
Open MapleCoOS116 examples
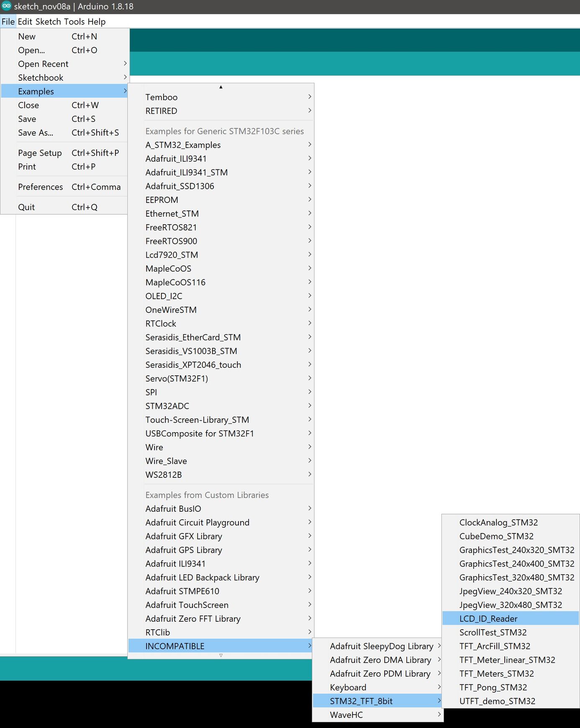tap(221, 282)
